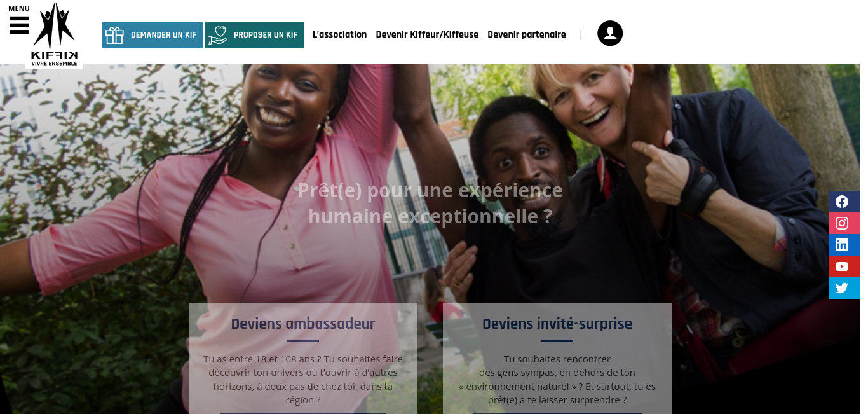Screen dimensions: 868x414
Task: Open the Twitter social link
Action: coord(842,288)
